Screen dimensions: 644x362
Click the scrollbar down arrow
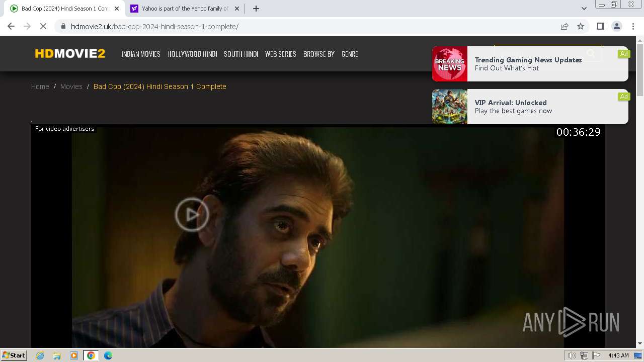coord(640,344)
